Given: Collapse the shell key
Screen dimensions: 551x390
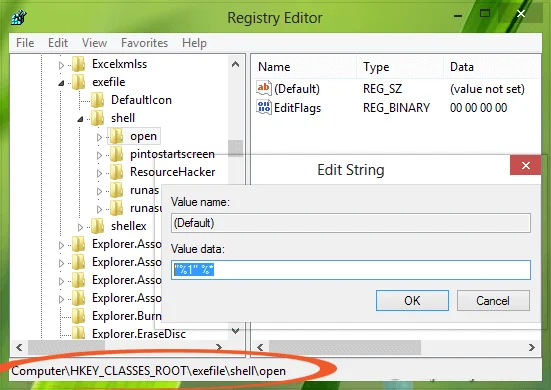Looking at the screenshot, I should (80, 119).
